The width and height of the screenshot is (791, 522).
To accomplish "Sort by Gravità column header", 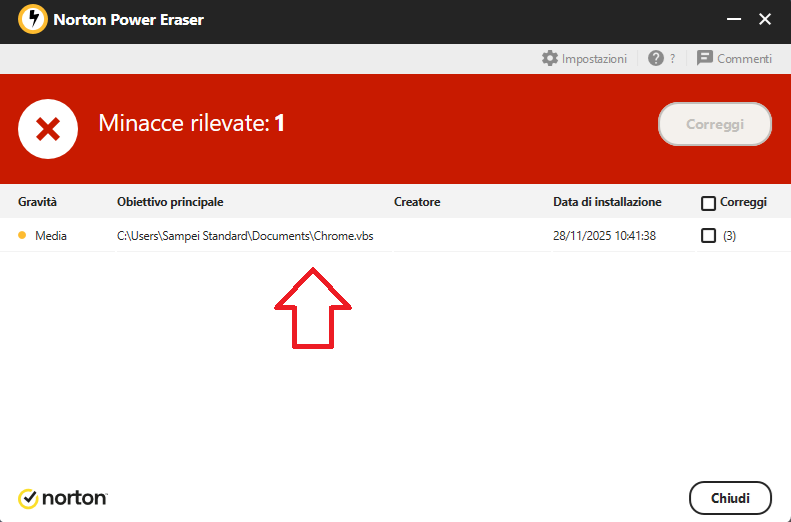I will (37, 202).
